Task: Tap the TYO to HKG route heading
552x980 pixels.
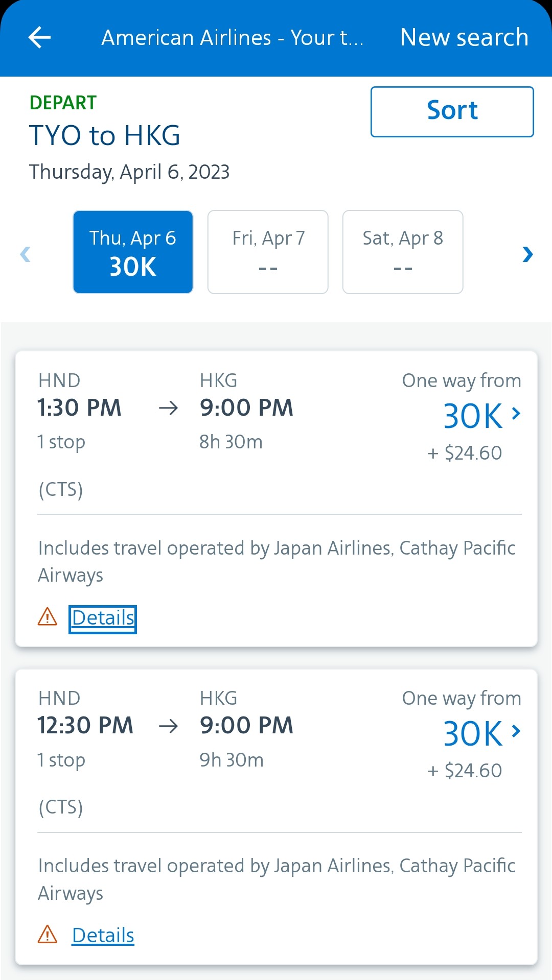Action: [105, 136]
